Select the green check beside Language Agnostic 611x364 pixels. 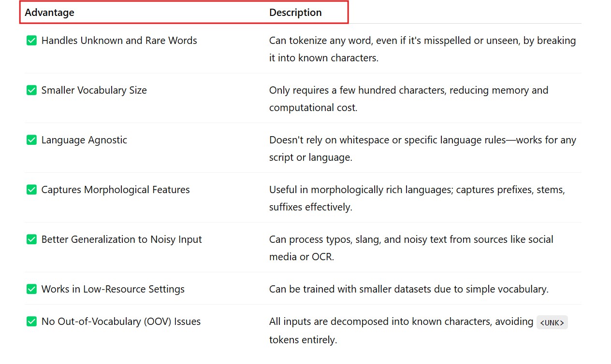point(31,140)
